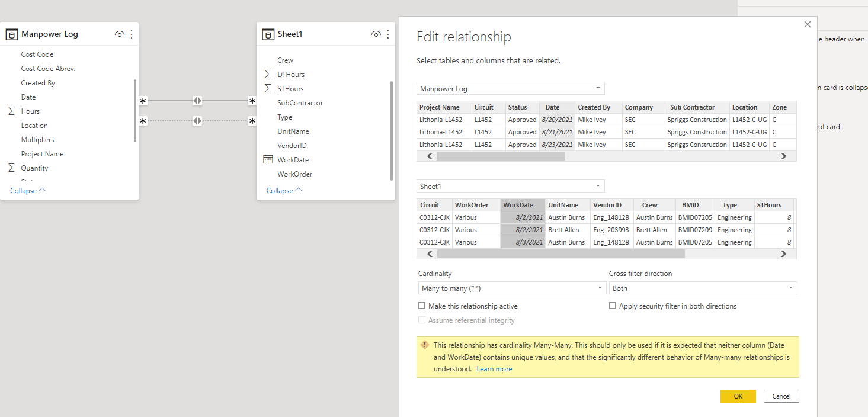
Task: Click the Manpower Log table icon
Action: [x=12, y=34]
